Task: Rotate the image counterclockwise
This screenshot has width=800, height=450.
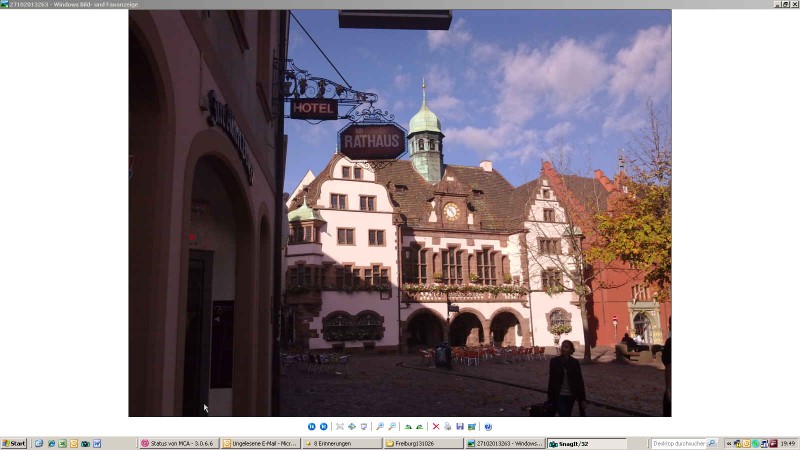Action: click(x=420, y=426)
